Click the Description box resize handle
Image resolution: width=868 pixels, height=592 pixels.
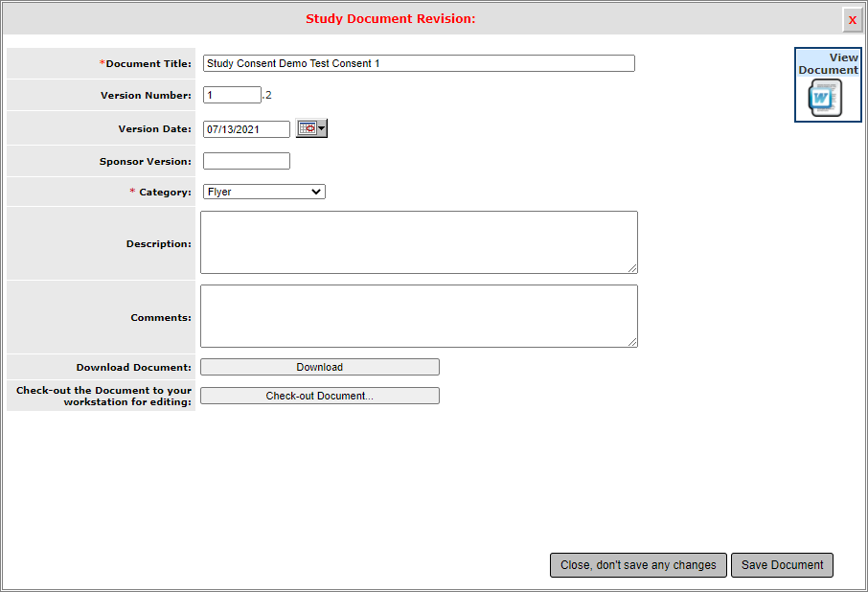[x=632, y=268]
